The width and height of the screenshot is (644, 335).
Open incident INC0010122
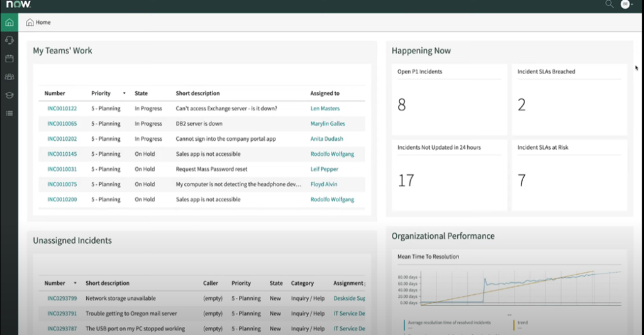62,109
